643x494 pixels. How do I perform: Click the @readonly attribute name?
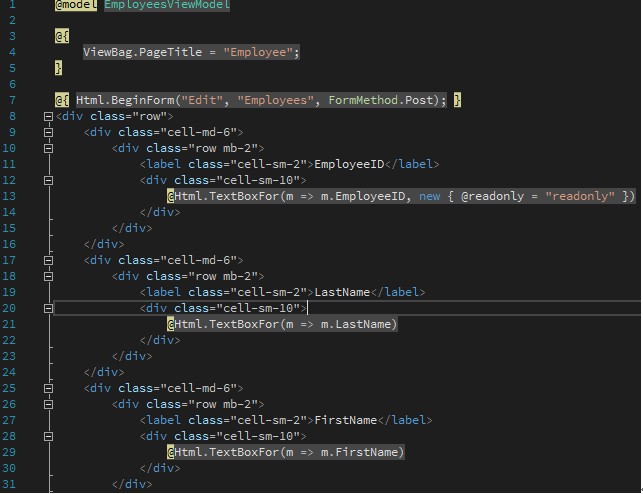pyautogui.click(x=492, y=196)
